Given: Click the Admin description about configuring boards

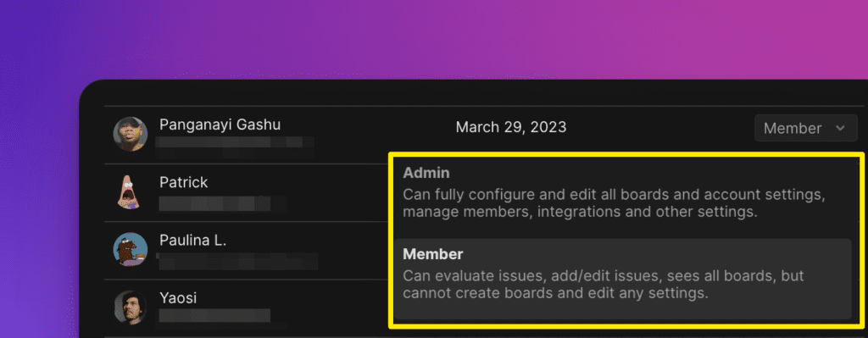Looking at the screenshot, I should [x=615, y=203].
